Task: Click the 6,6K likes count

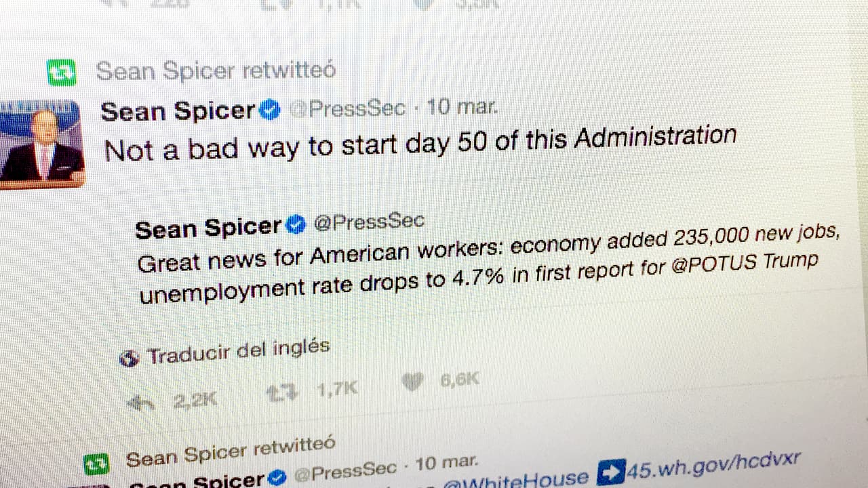Action: [459, 380]
